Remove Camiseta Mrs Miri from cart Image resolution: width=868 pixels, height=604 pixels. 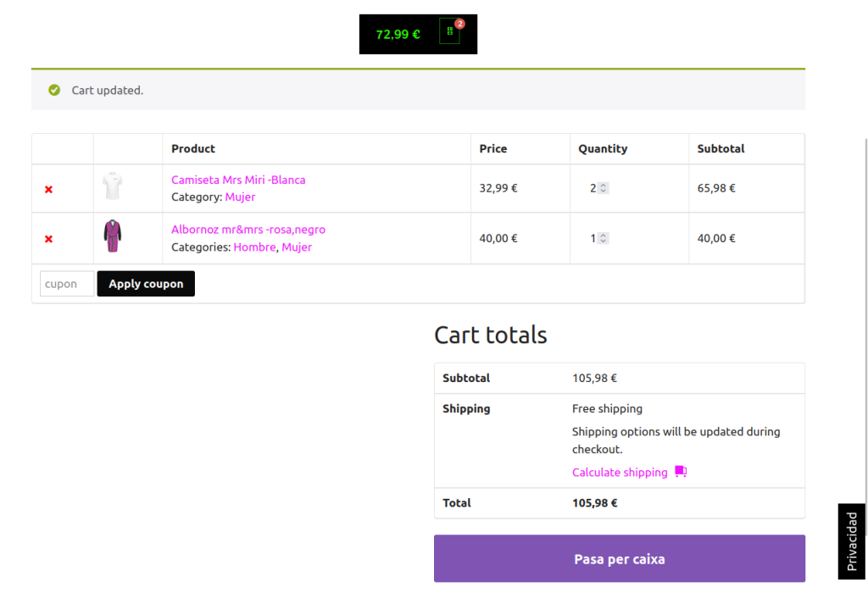click(48, 189)
